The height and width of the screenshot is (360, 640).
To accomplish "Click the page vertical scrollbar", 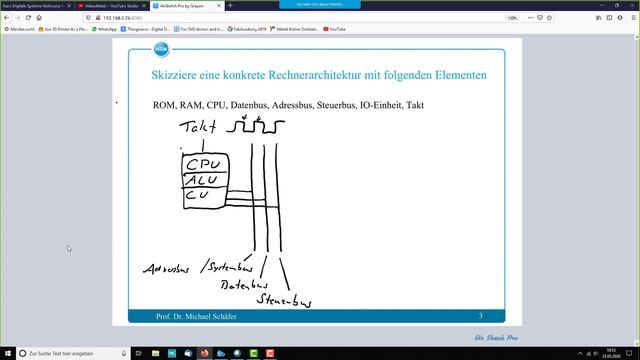I will [x=637, y=190].
